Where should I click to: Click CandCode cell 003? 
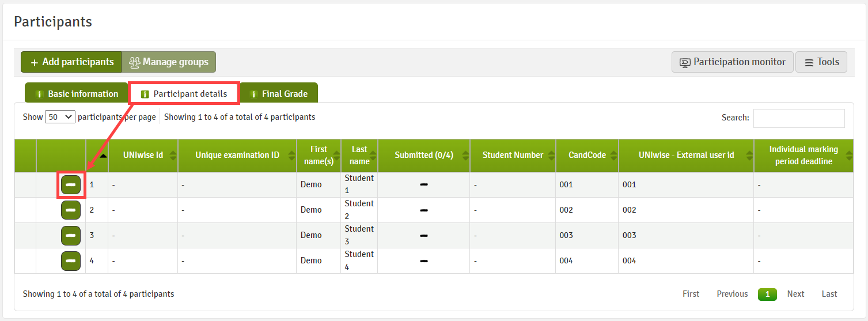[587, 236]
